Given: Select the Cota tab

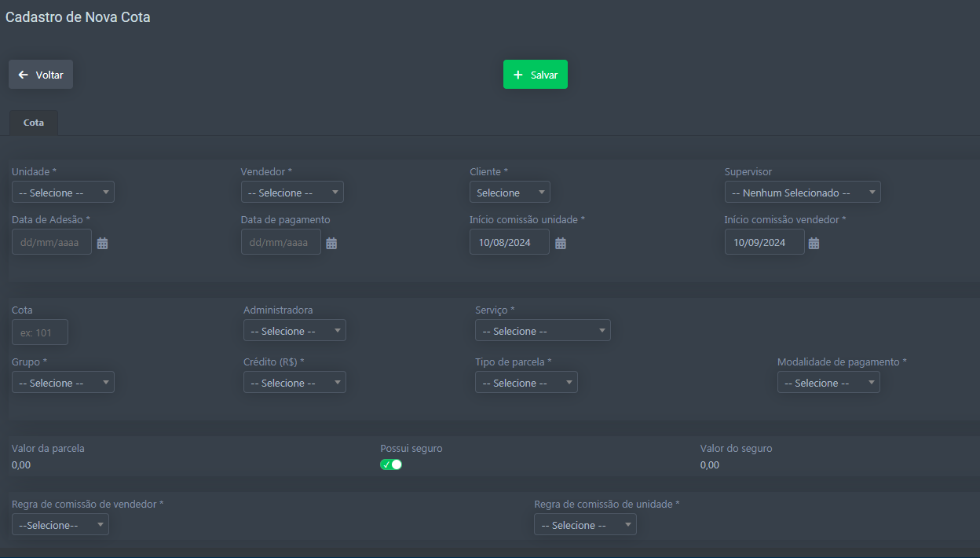Looking at the screenshot, I should (x=34, y=123).
